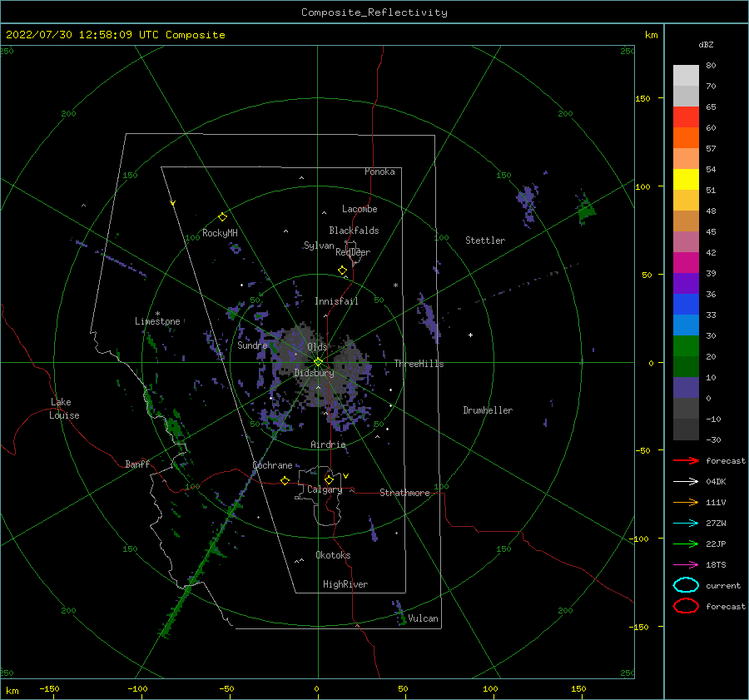Click the Didsbury city label
The height and width of the screenshot is (700, 749).
314,373
